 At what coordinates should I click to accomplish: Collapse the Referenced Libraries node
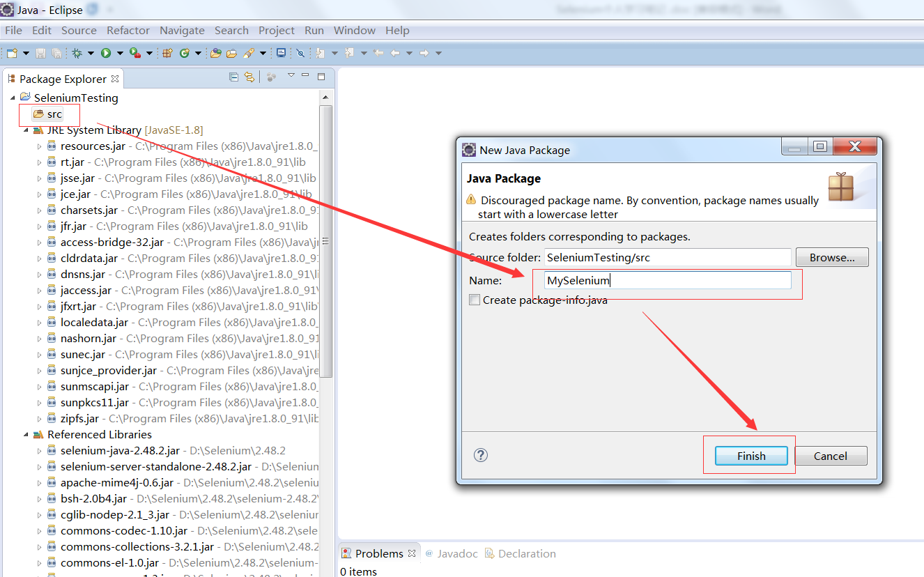(26, 434)
